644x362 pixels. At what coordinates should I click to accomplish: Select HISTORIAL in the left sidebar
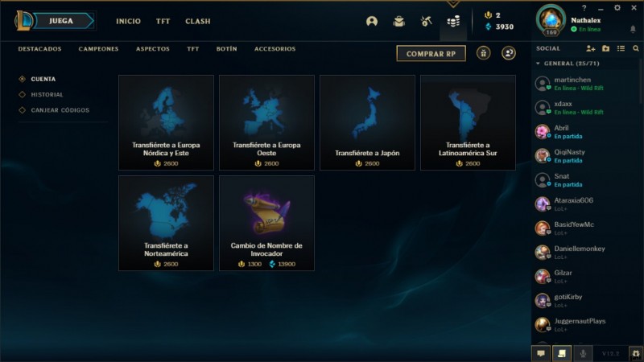[x=47, y=95]
